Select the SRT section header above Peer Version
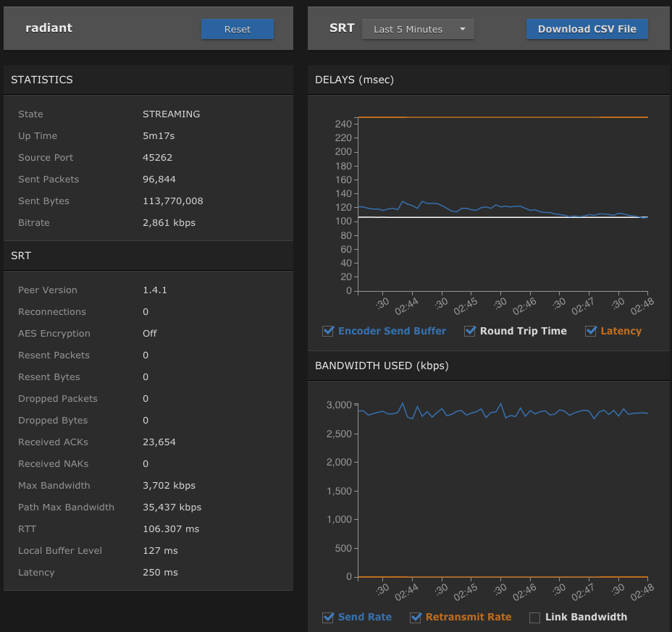Viewport: 672px width, 632px height. [x=21, y=256]
